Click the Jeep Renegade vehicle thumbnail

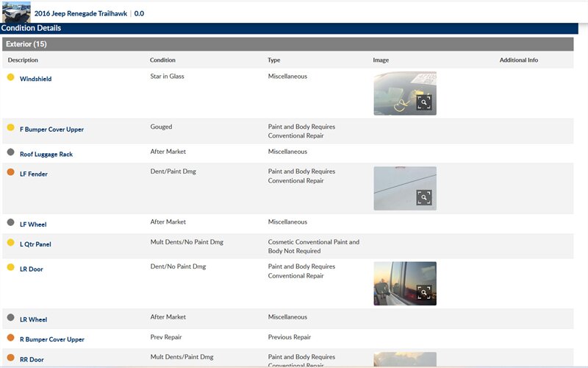tap(16, 12)
